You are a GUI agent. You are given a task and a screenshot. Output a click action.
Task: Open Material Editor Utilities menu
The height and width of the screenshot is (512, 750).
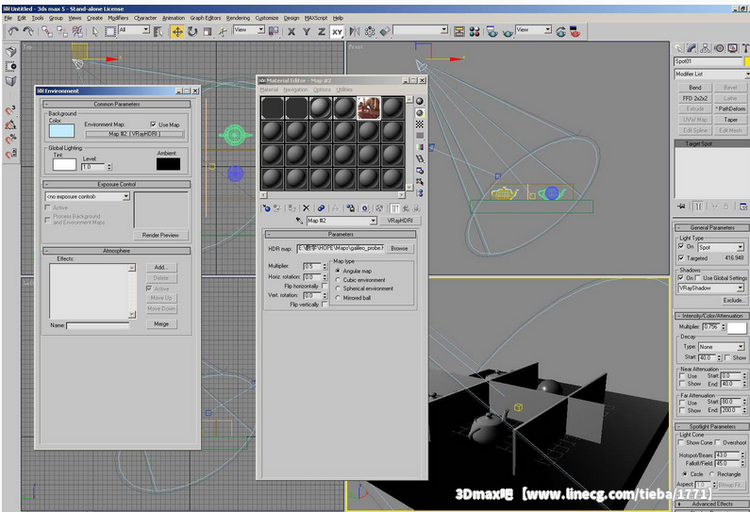point(344,89)
